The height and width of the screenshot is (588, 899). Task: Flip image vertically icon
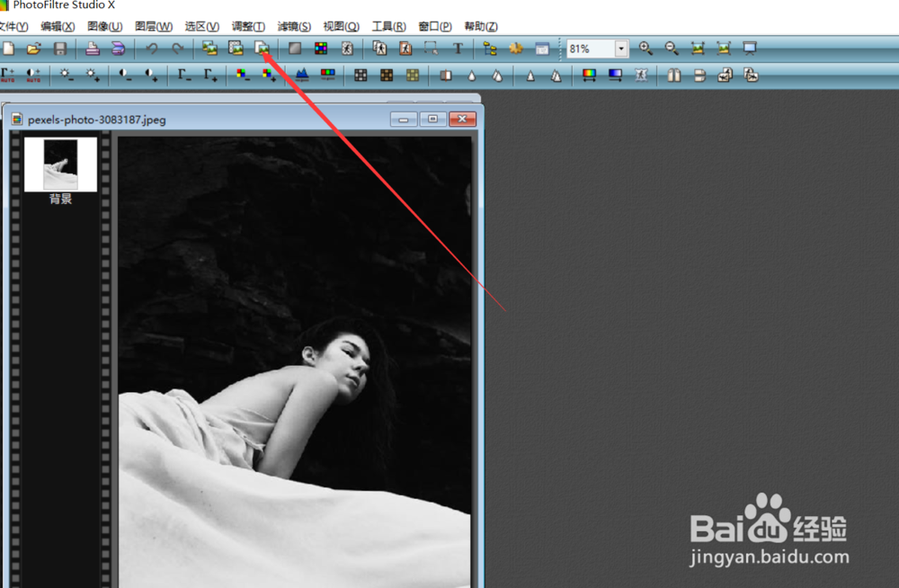[x=699, y=76]
